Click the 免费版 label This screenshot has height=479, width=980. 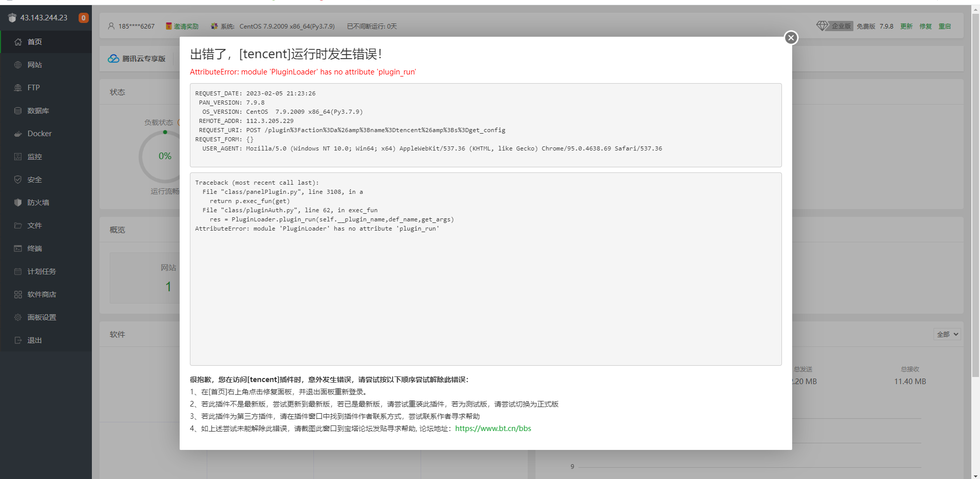[x=866, y=26]
